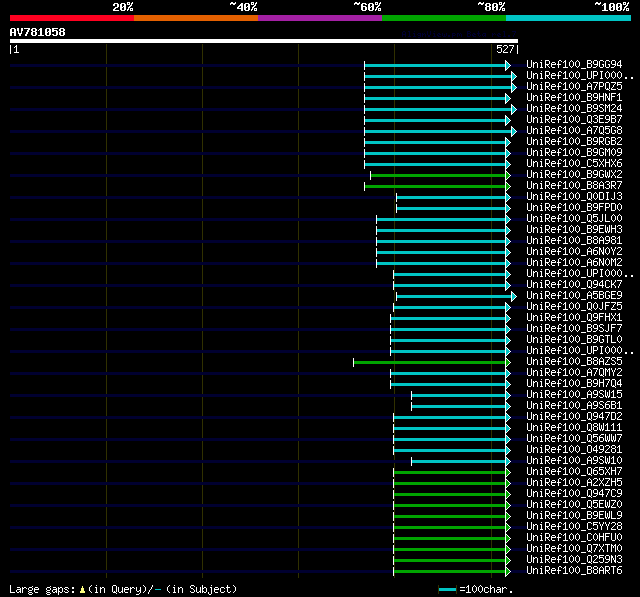Click the cyan alignment bar of B9GG94
The image size is (640, 597).
click(438, 65)
